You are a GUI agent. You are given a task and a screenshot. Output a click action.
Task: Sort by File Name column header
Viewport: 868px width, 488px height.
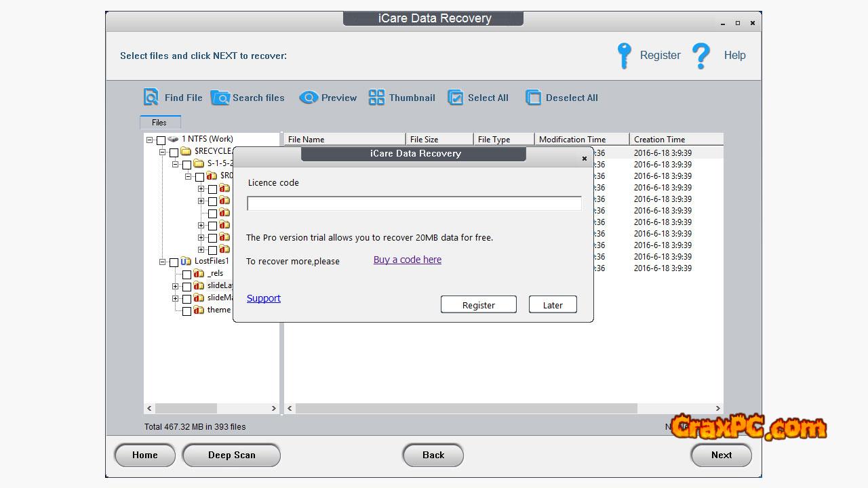[x=344, y=140]
